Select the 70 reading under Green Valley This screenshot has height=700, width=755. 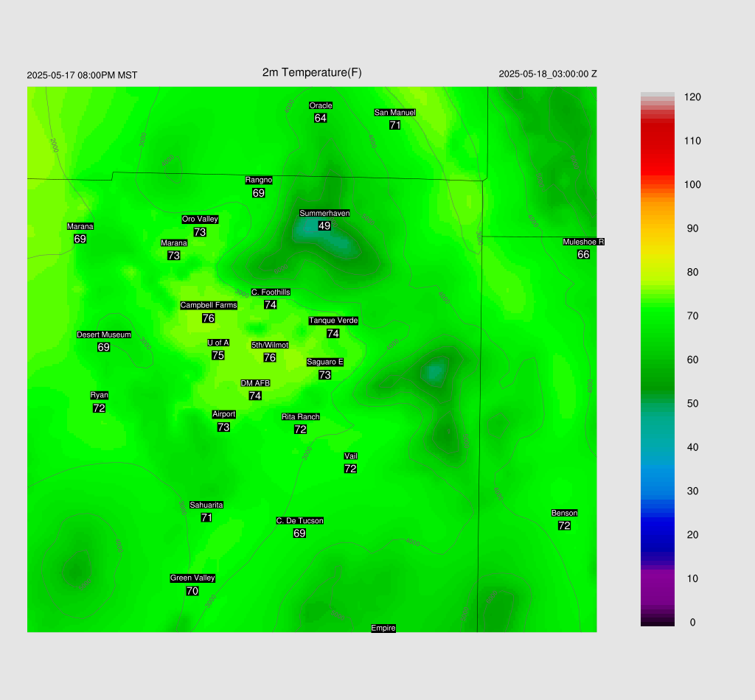(x=192, y=591)
